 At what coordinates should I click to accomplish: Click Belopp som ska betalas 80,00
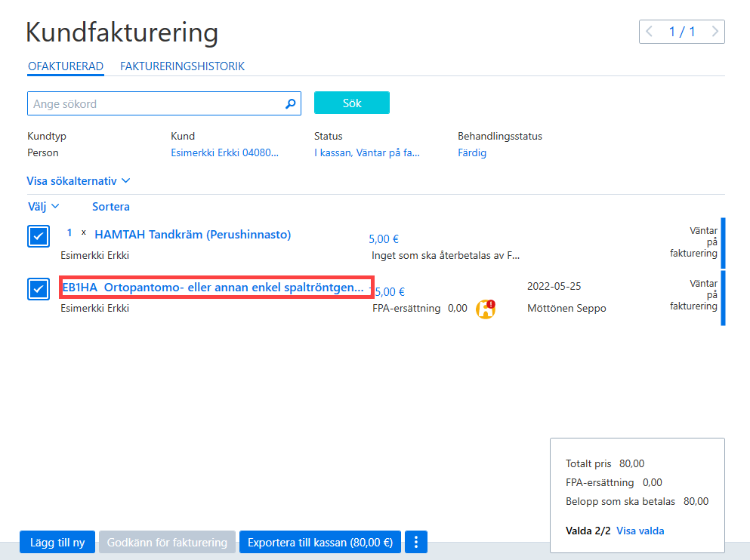coord(637,501)
